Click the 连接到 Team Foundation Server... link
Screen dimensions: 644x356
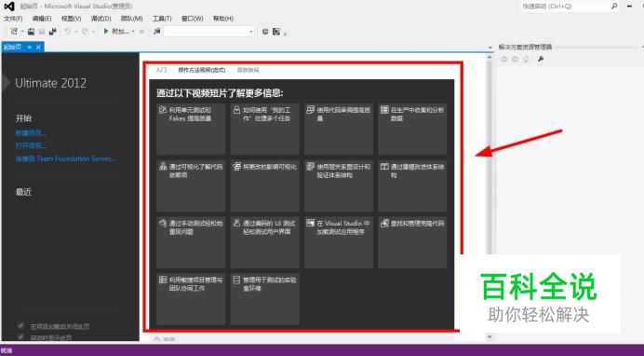point(65,158)
